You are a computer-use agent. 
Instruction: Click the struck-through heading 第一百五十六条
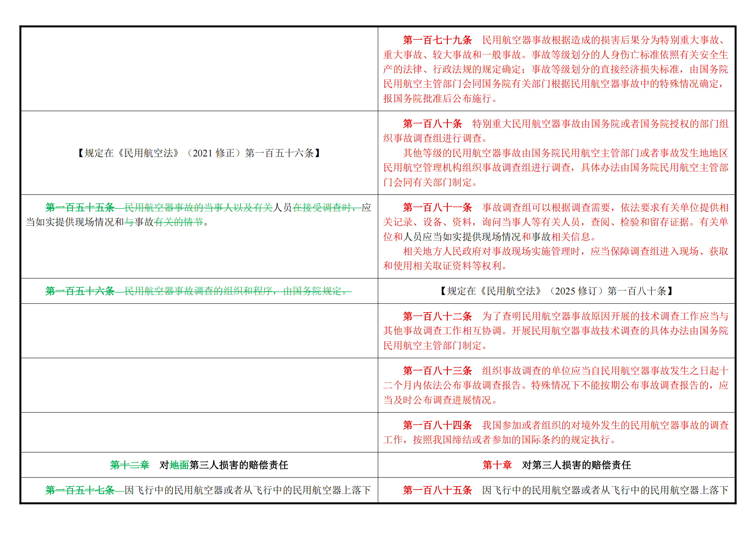[80, 291]
